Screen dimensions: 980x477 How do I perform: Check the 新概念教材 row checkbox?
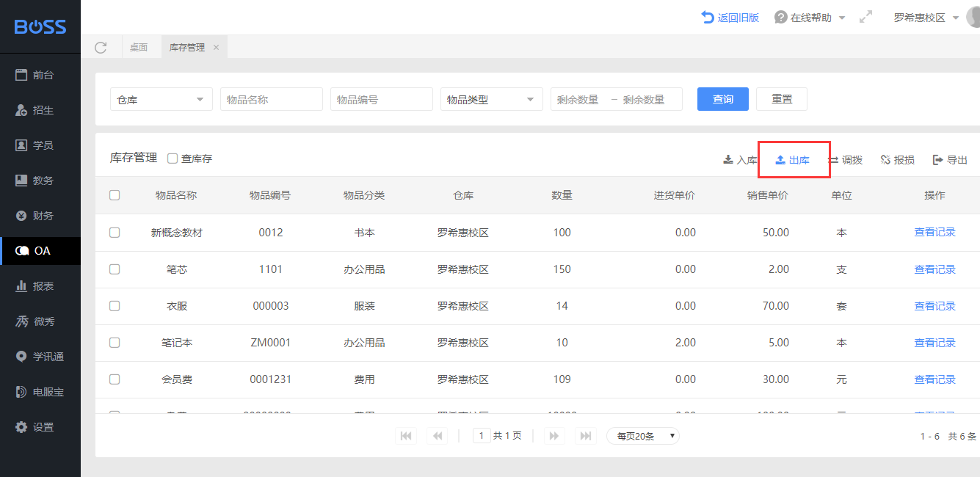[x=115, y=233]
